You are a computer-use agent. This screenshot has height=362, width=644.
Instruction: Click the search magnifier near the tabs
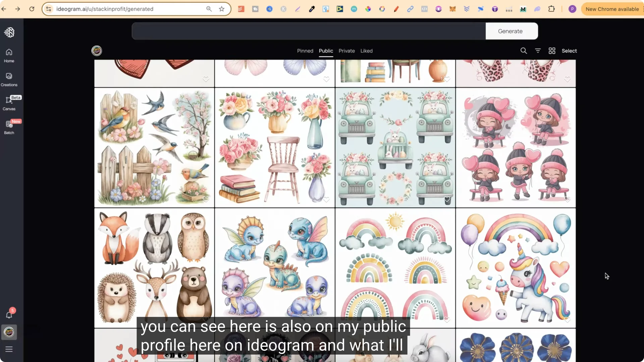coord(524,51)
